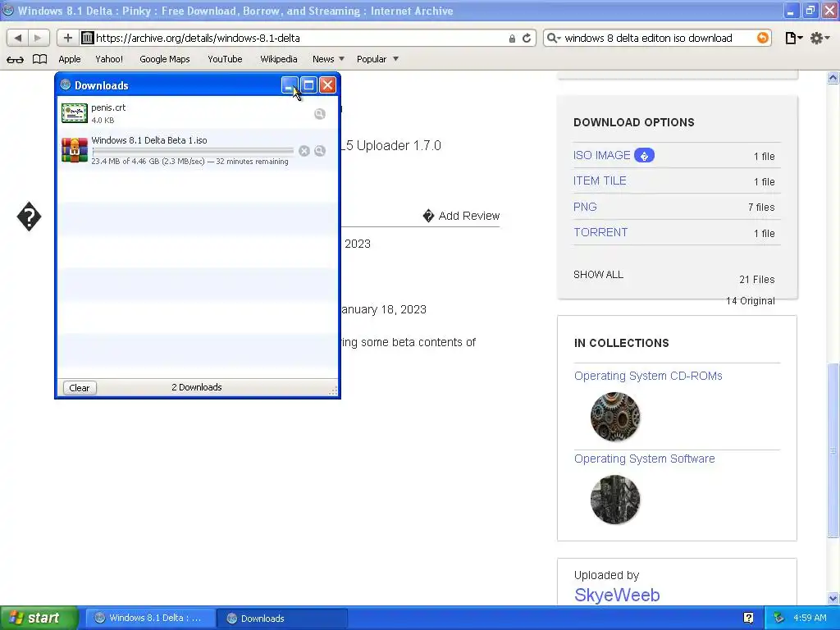The height and width of the screenshot is (630, 840).
Task: Select the Windows 8.1 Delta Beta 1.iso archive icon
Action: pos(75,150)
